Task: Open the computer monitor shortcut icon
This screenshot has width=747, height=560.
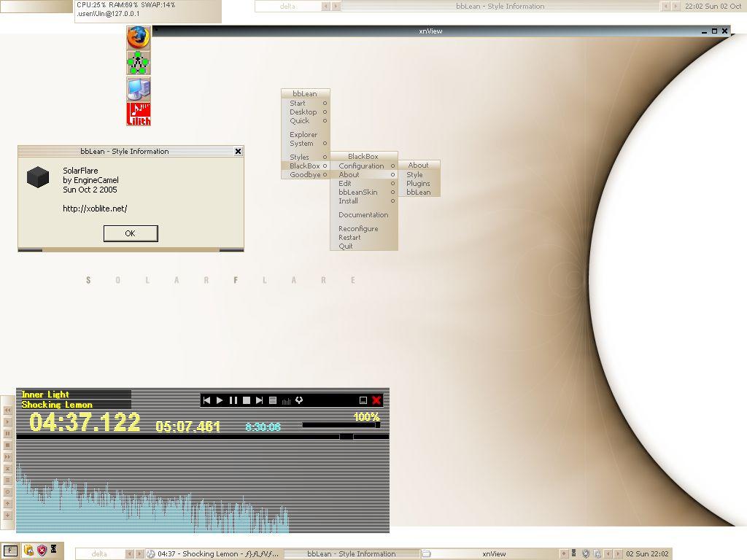Action: coord(138,88)
